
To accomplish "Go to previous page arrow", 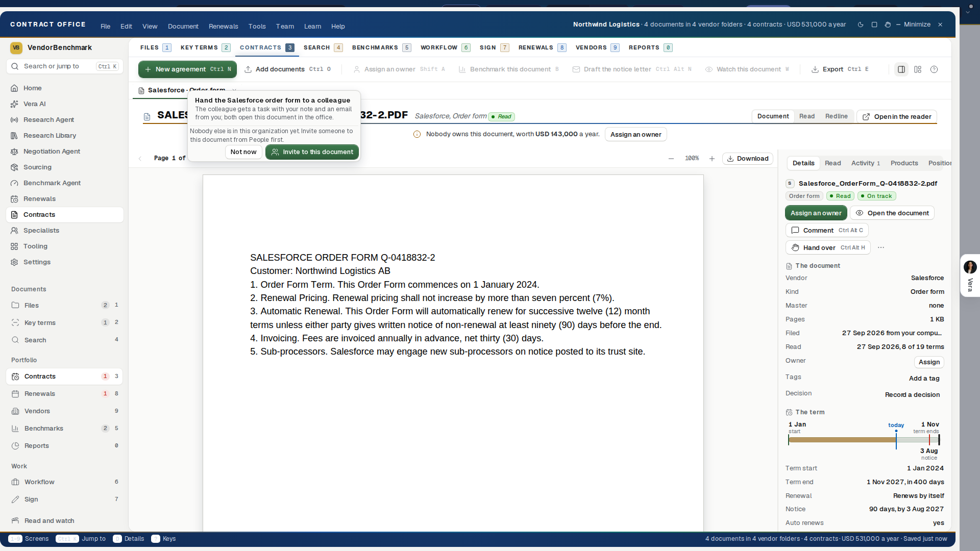I will pyautogui.click(x=140, y=159).
